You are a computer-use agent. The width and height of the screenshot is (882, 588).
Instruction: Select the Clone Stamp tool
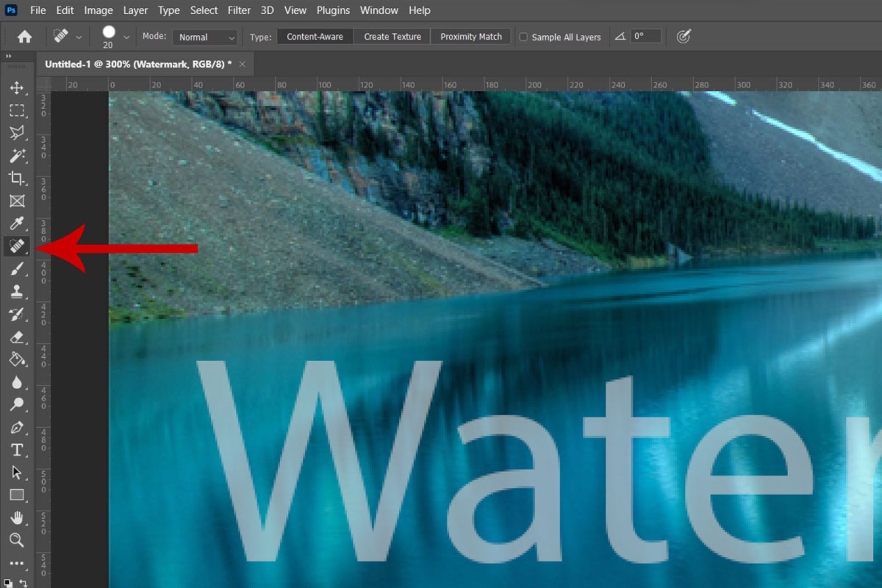coord(17,291)
